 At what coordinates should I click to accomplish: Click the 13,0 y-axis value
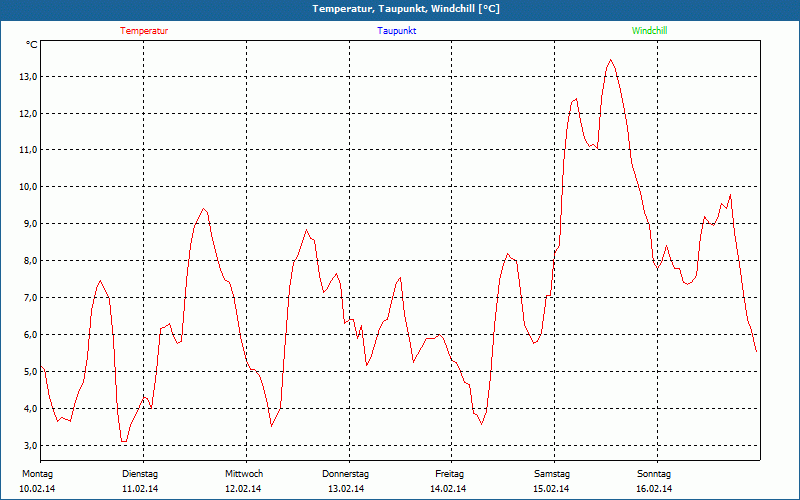[x=28, y=77]
